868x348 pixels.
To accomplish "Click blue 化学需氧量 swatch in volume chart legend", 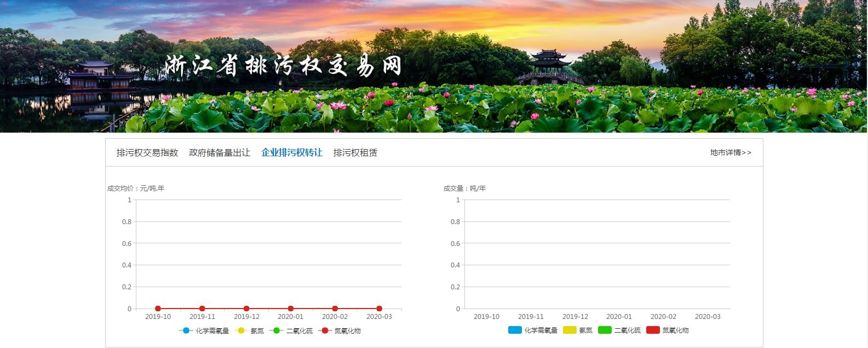I will click(515, 330).
